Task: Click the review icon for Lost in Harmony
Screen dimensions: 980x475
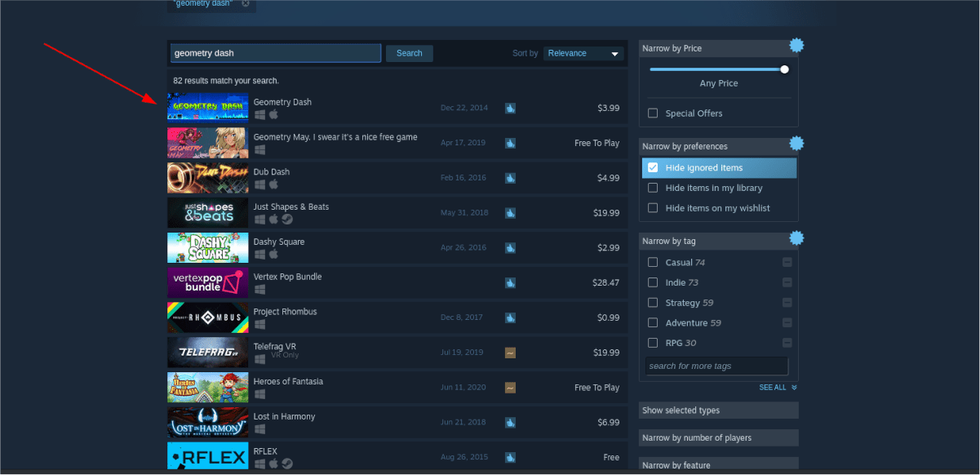Action: 510,423
